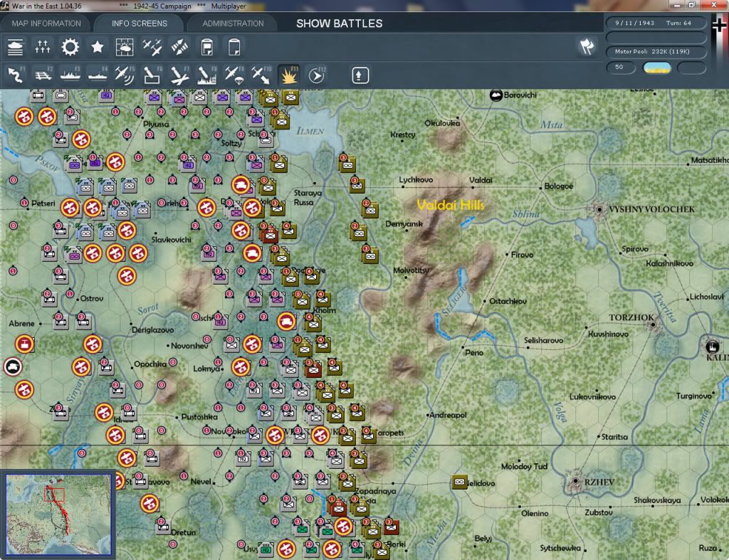Click the battle marker below Abrene

(x=24, y=344)
